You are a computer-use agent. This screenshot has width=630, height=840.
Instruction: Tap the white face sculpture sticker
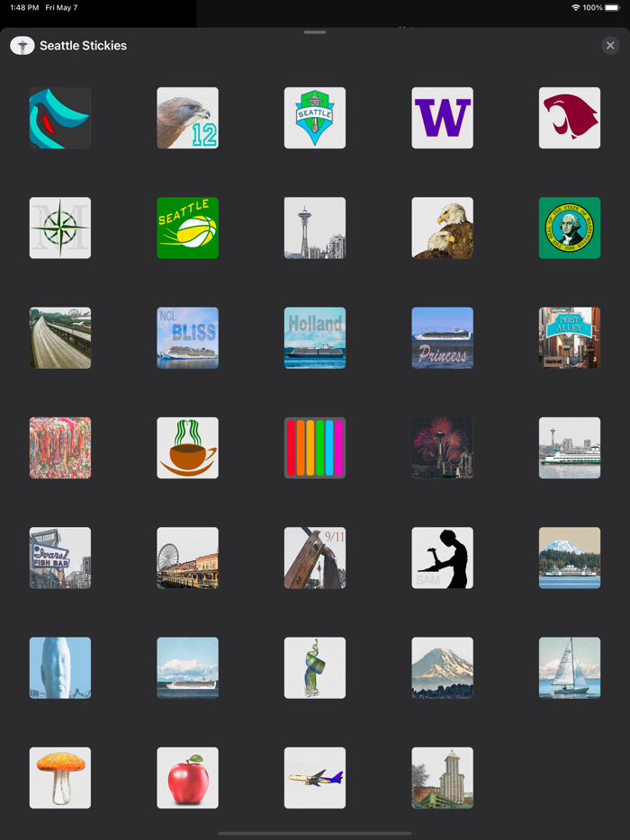(x=60, y=668)
